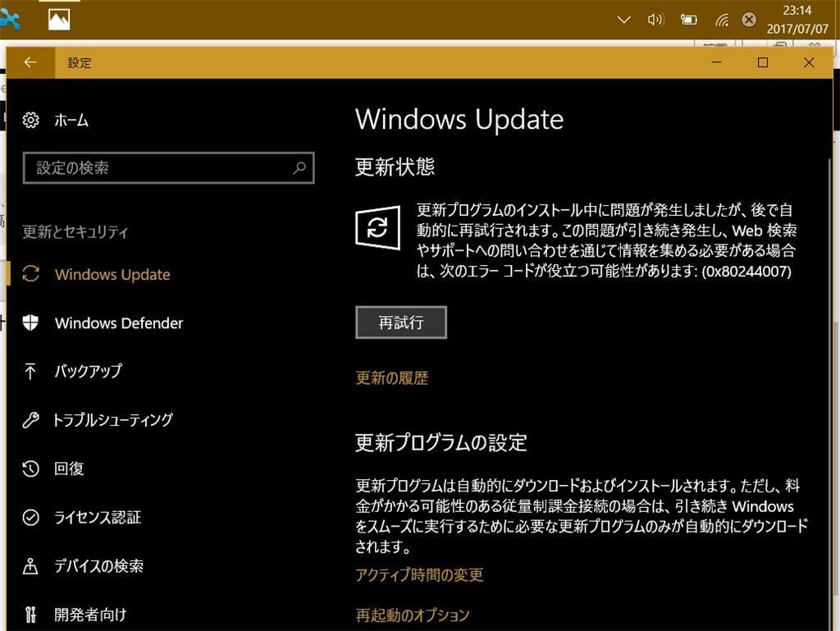Click the 開発者向け tools icon
Image resolution: width=840 pixels, height=631 pixels.
[30, 615]
